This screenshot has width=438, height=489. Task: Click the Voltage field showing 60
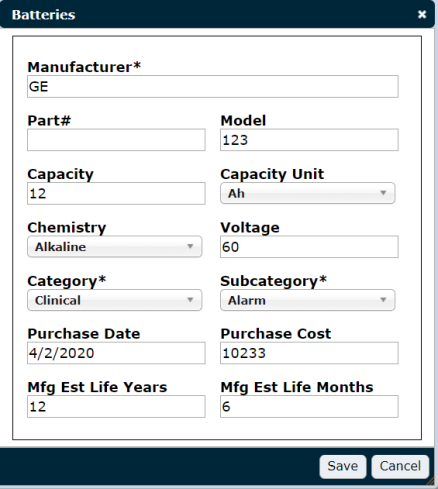click(x=309, y=247)
